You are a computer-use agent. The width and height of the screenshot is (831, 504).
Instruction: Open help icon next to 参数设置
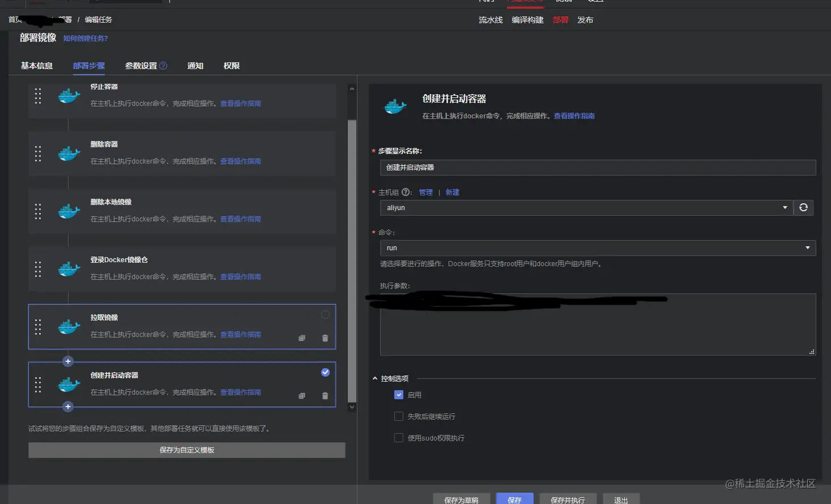(x=163, y=66)
